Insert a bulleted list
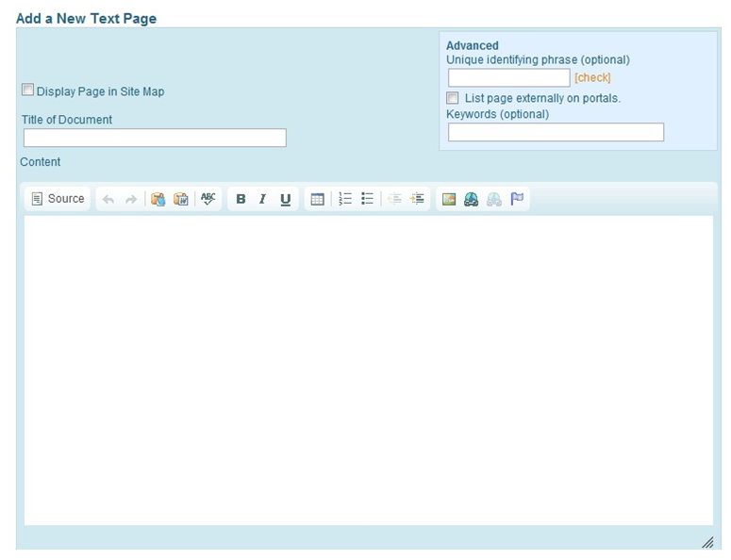Image resolution: width=731 pixels, height=560 pixels. (368, 199)
